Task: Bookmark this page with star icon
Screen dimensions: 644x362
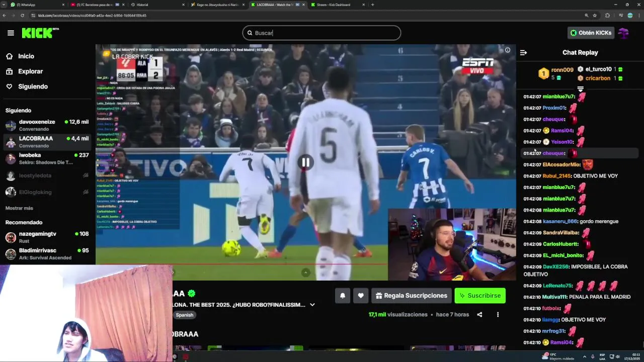Action: [595, 16]
